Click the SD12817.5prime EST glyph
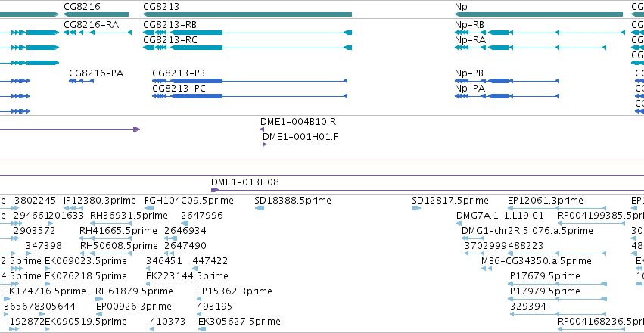 coord(416,208)
